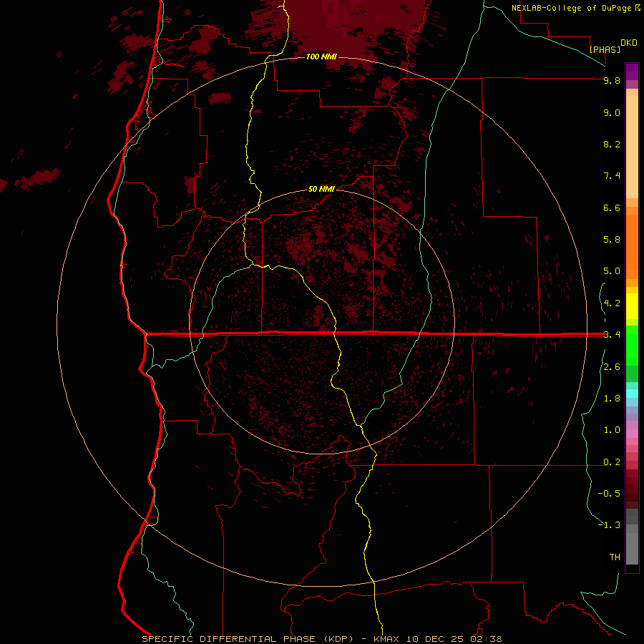Screen dimensions: 644x644
Task: Select the 0.2 scale value
Action: (612, 462)
